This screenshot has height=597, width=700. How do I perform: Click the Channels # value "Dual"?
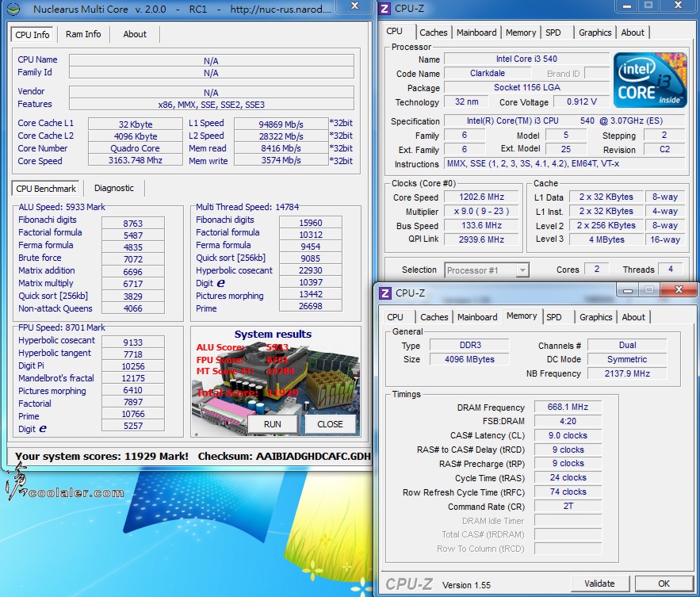[x=627, y=345]
